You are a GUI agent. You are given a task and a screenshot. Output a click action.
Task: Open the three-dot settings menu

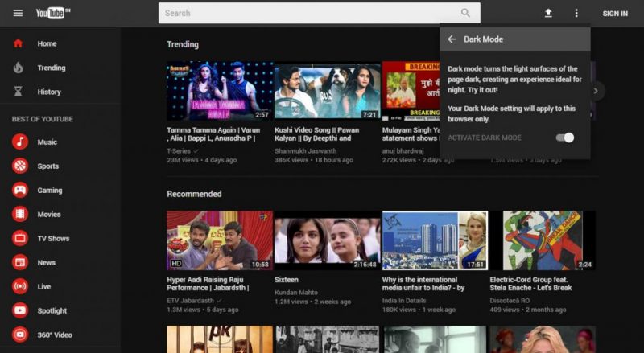pos(576,13)
